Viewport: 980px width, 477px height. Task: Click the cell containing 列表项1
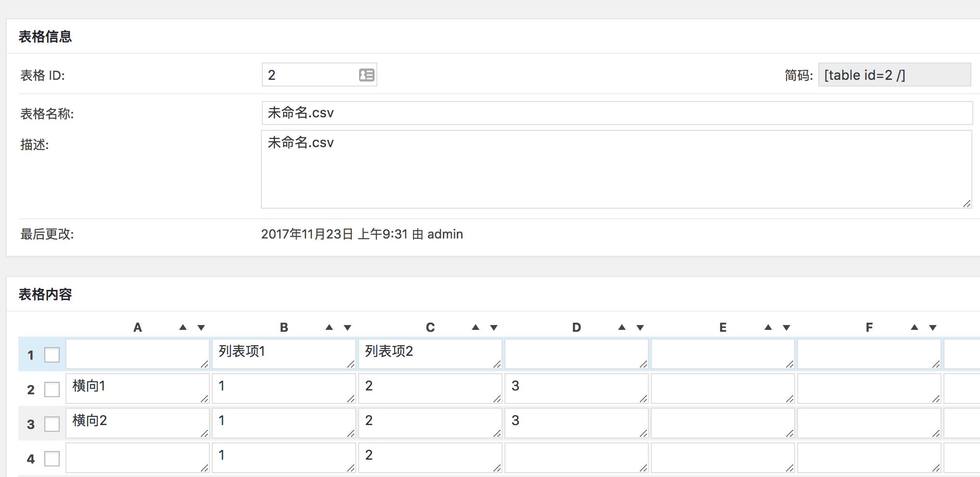coord(283,352)
